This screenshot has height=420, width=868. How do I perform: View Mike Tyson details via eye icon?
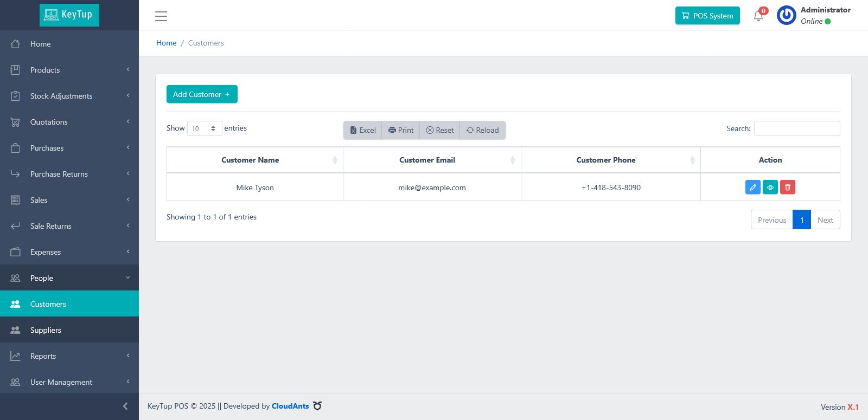coord(770,188)
